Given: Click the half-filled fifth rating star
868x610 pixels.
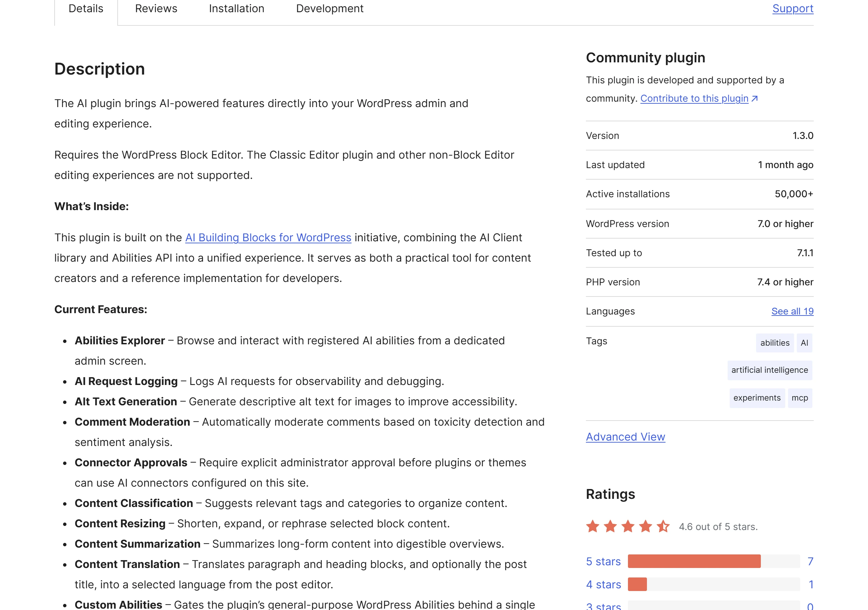Looking at the screenshot, I should coord(663,526).
